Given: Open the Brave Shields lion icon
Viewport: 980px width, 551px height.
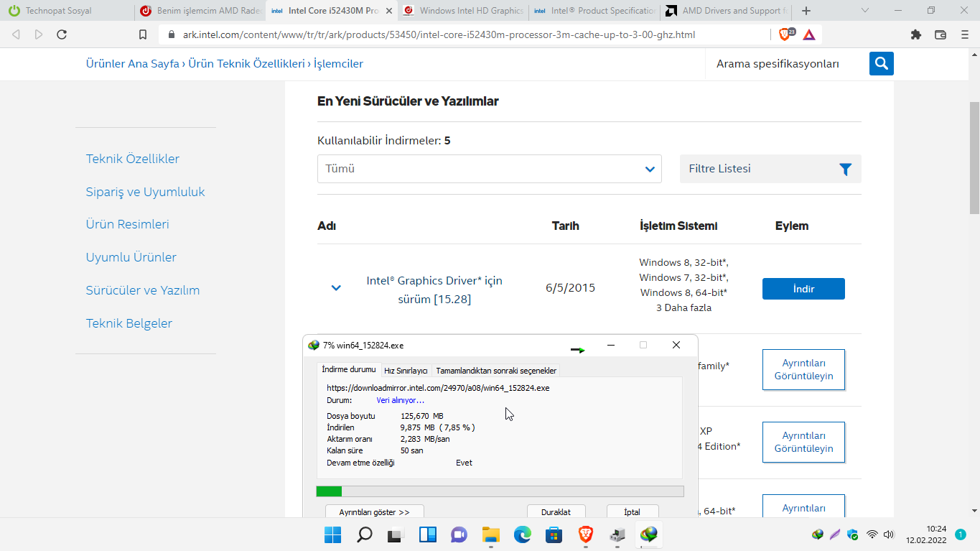Looking at the screenshot, I should click(786, 34).
